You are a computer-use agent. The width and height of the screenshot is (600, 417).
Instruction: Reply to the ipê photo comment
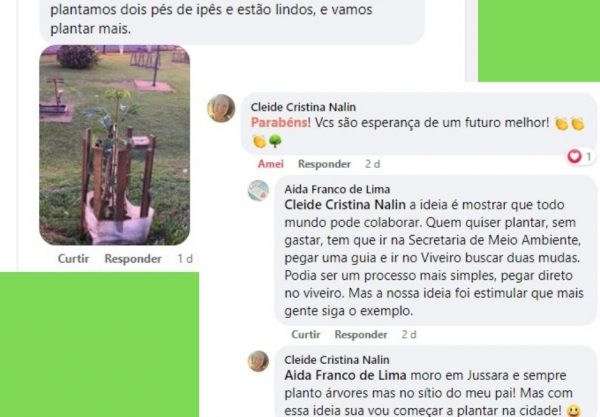133,259
